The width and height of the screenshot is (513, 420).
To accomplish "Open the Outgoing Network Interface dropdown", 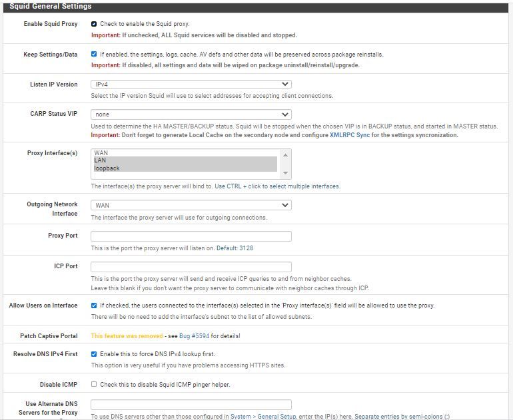I will 191,205.
